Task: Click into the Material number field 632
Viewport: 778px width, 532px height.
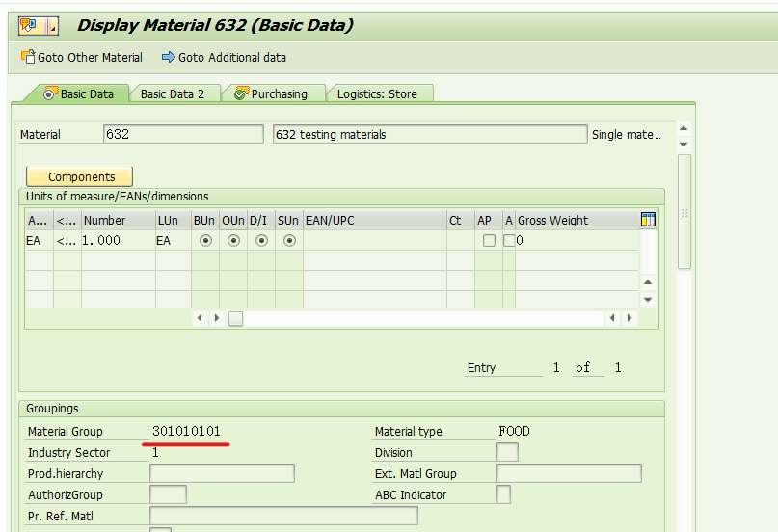Action: (183, 134)
